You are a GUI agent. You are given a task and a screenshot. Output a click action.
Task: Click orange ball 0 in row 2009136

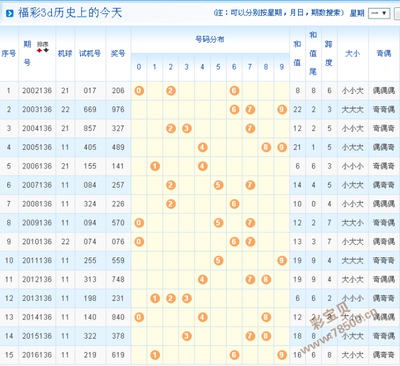click(139, 223)
